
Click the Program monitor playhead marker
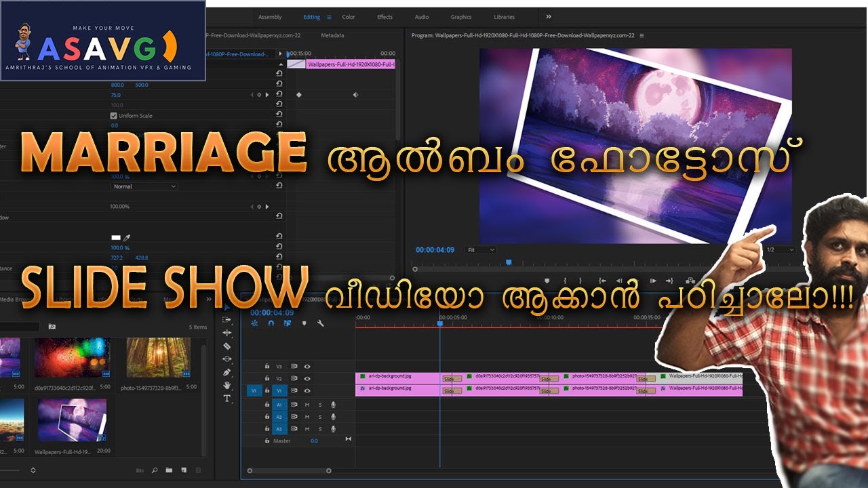pos(509,262)
